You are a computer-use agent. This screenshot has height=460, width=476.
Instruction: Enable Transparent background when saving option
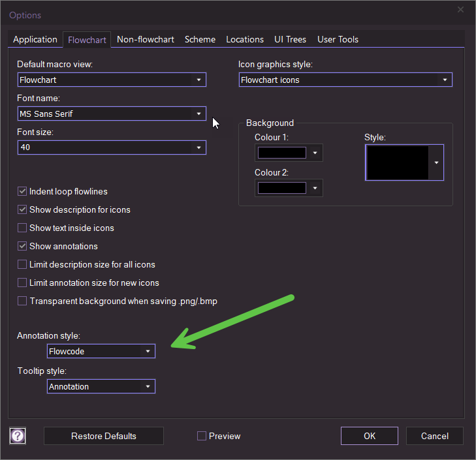(22, 301)
